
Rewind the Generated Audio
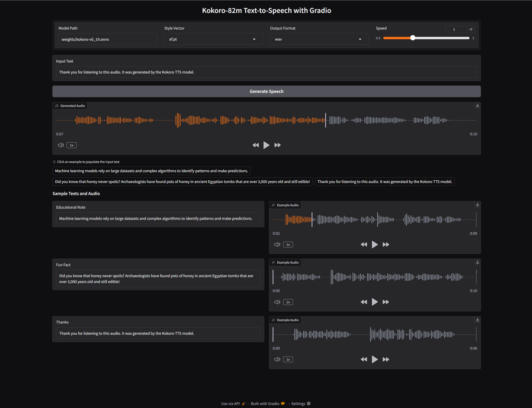pyautogui.click(x=256, y=145)
